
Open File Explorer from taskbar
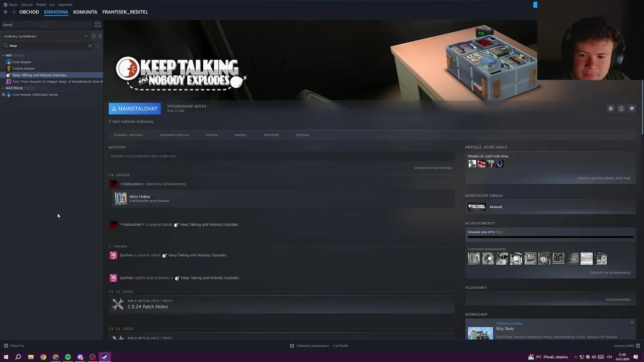31,357
